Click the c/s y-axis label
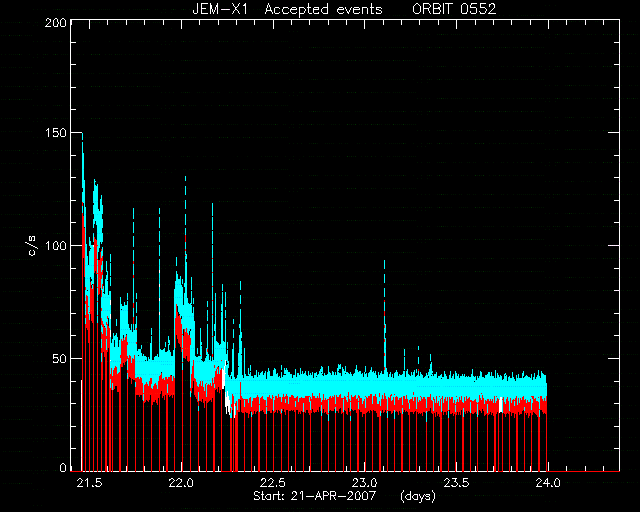 click(33, 246)
